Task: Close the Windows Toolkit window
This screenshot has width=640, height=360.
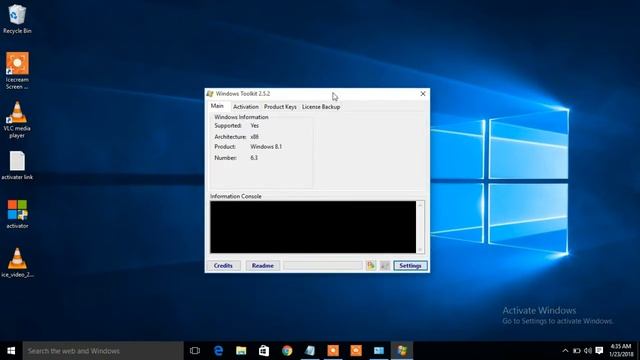Action: pos(423,94)
